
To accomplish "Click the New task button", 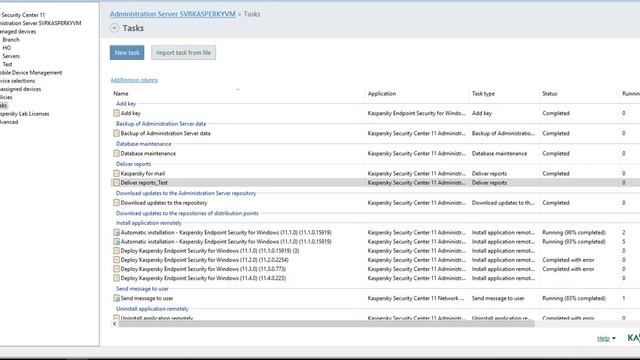I will point(127,53).
